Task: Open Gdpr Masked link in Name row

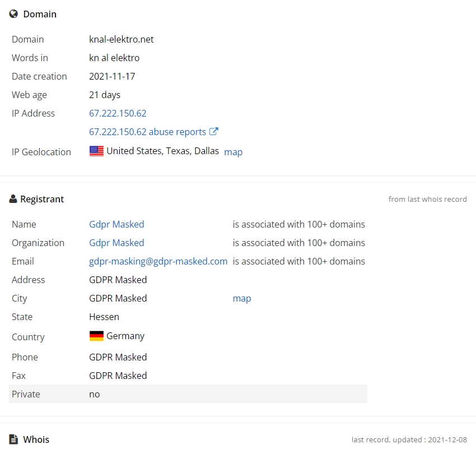Action: coord(116,224)
